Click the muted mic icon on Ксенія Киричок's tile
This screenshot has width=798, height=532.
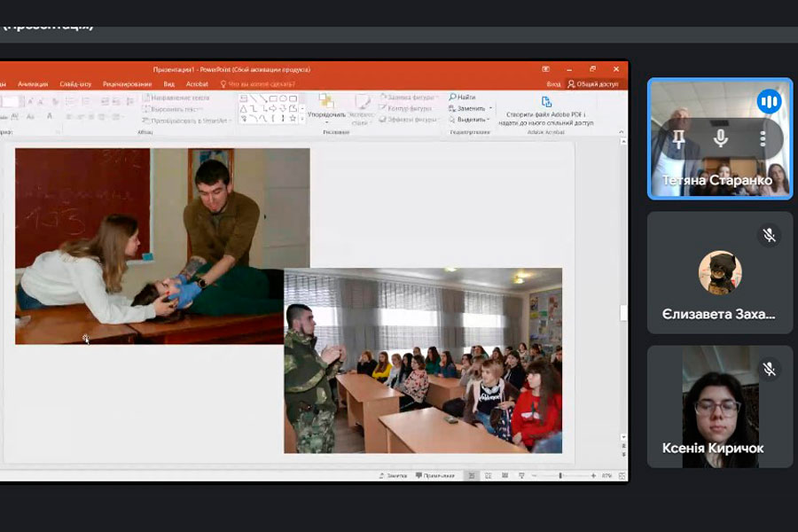pyautogui.click(x=769, y=369)
